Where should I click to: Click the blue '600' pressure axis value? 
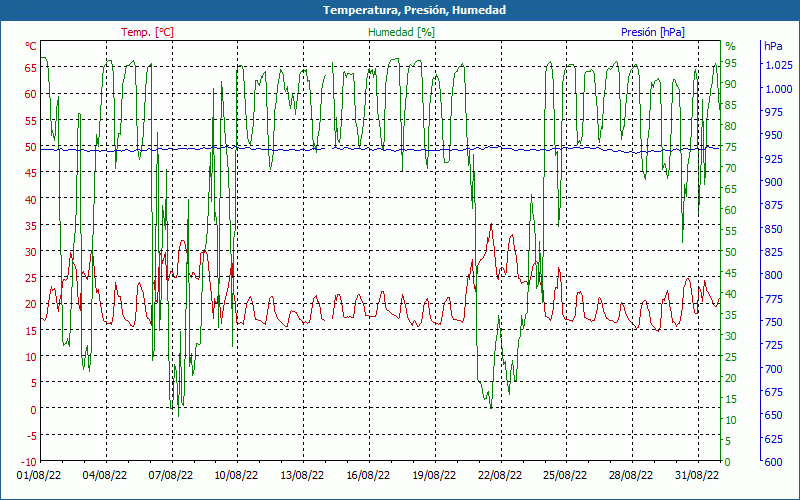[x=773, y=462]
